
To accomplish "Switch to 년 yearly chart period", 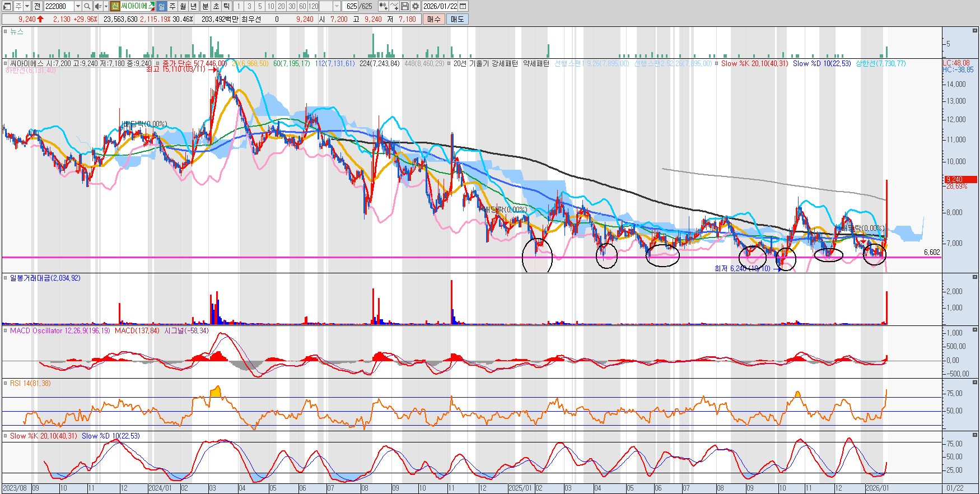I will (x=194, y=6).
